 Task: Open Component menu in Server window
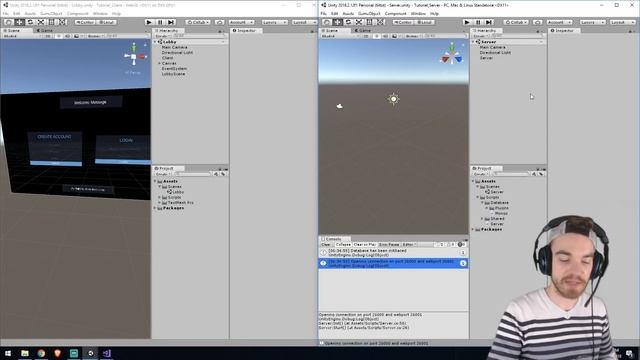tap(396, 13)
